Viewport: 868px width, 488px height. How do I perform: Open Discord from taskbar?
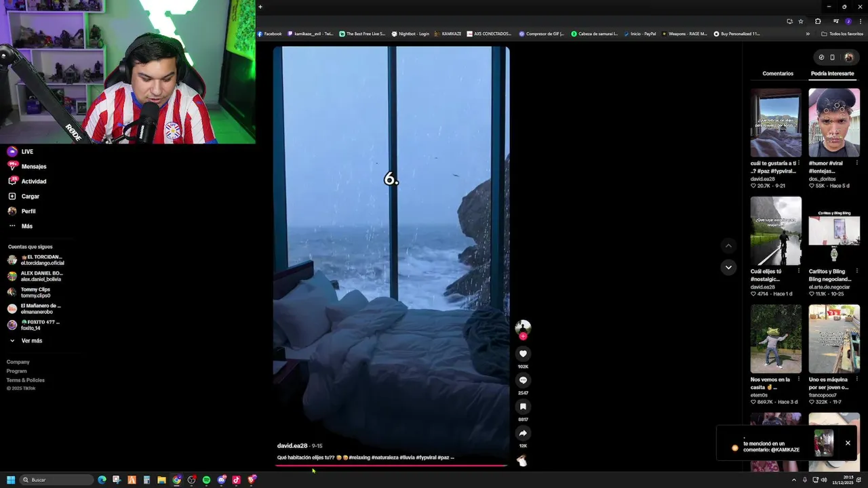[x=221, y=480]
